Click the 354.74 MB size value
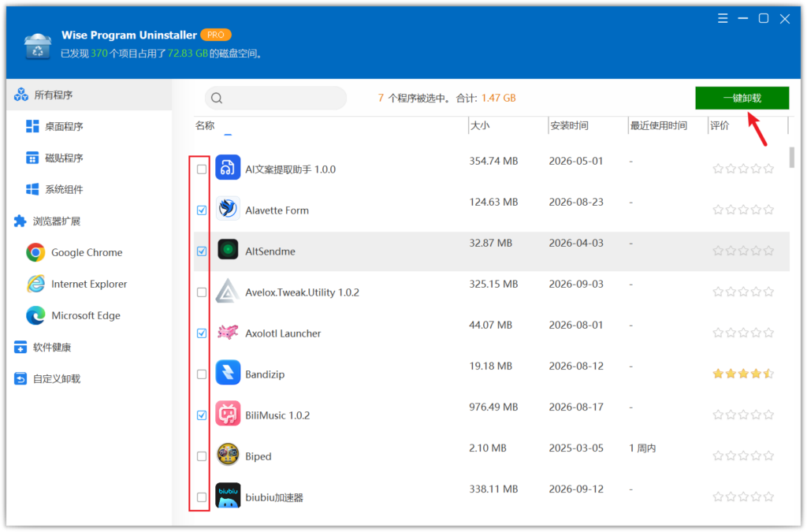Screen dimensions: 807x532 pyautogui.click(x=493, y=161)
